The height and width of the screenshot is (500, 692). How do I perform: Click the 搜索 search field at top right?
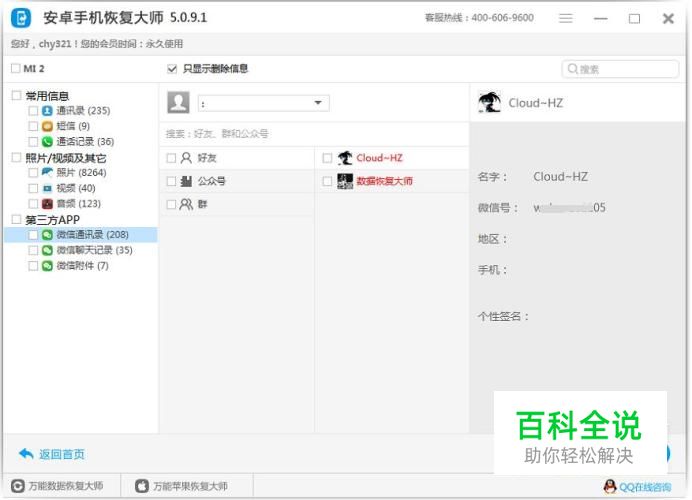click(620, 69)
